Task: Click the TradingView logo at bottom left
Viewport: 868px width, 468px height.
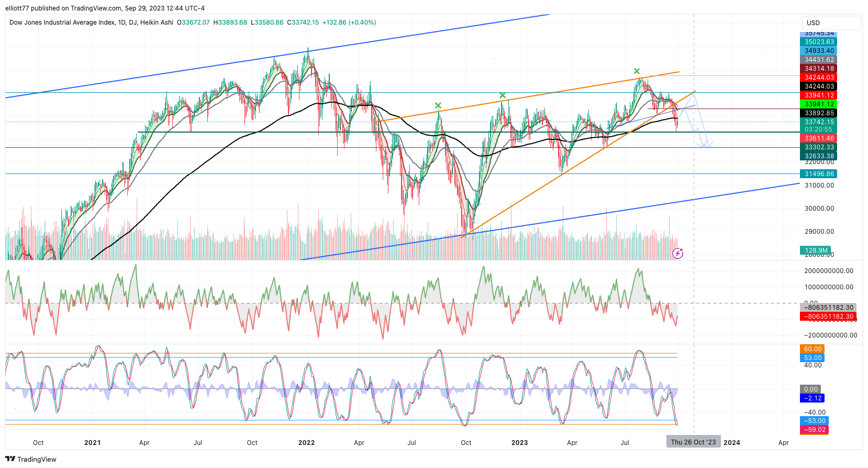Action: [x=31, y=459]
